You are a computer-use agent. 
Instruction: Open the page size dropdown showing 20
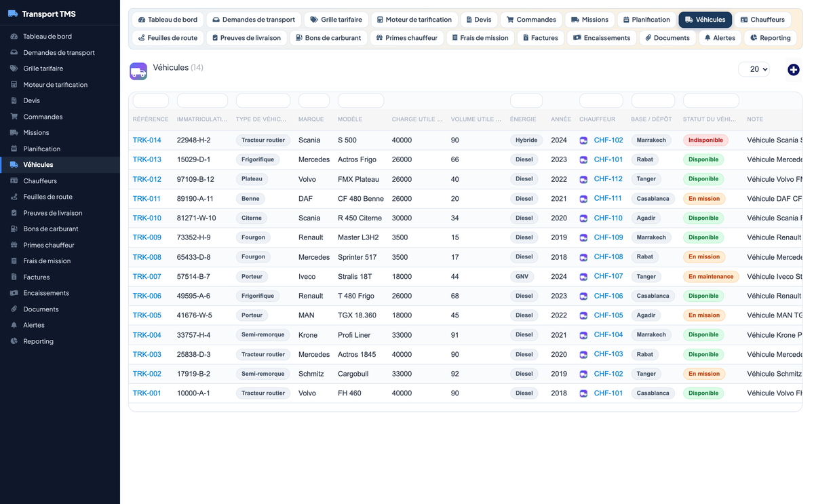(754, 69)
